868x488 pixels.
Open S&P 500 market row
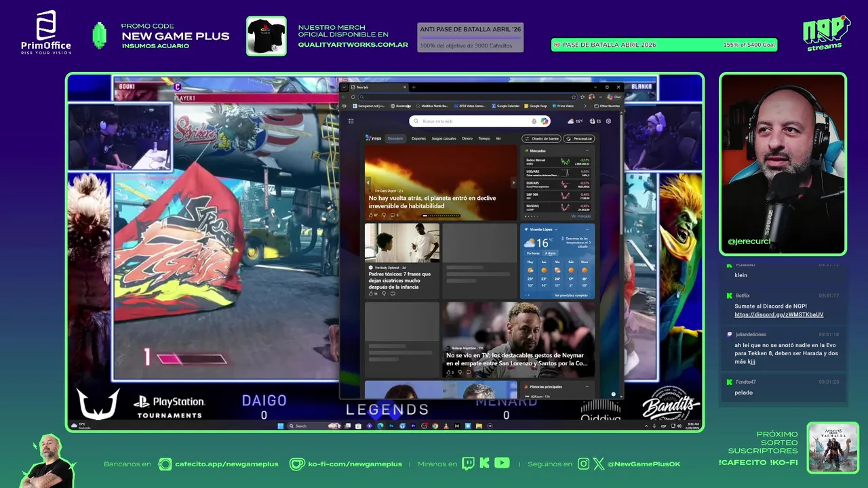[x=557, y=196]
